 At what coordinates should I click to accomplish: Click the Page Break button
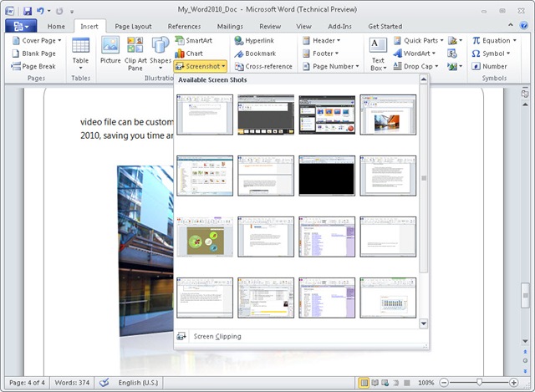[33, 67]
